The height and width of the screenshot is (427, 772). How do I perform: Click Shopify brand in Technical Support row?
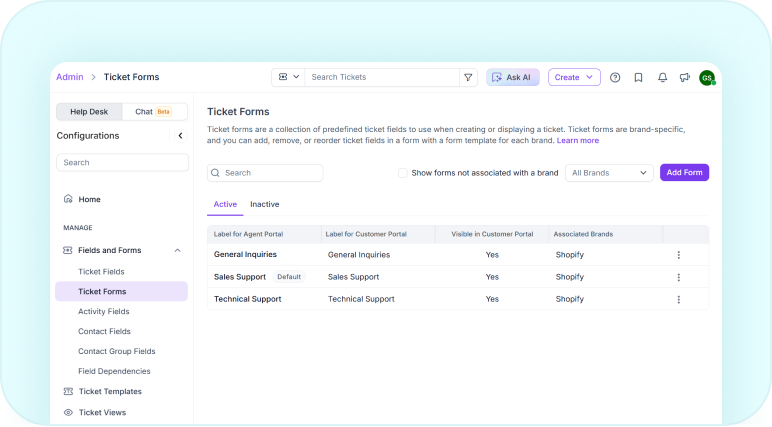570,299
